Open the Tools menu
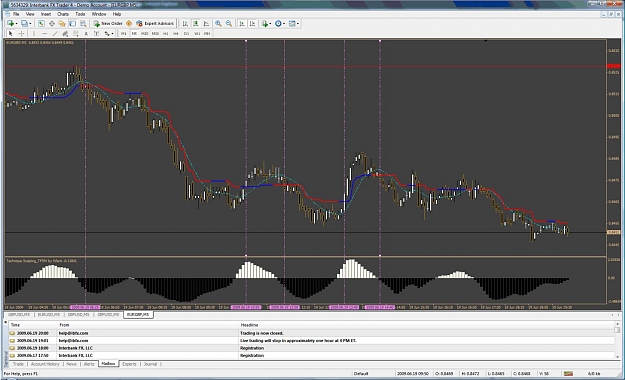Viewport: 625px width, 380px height. [x=80, y=14]
